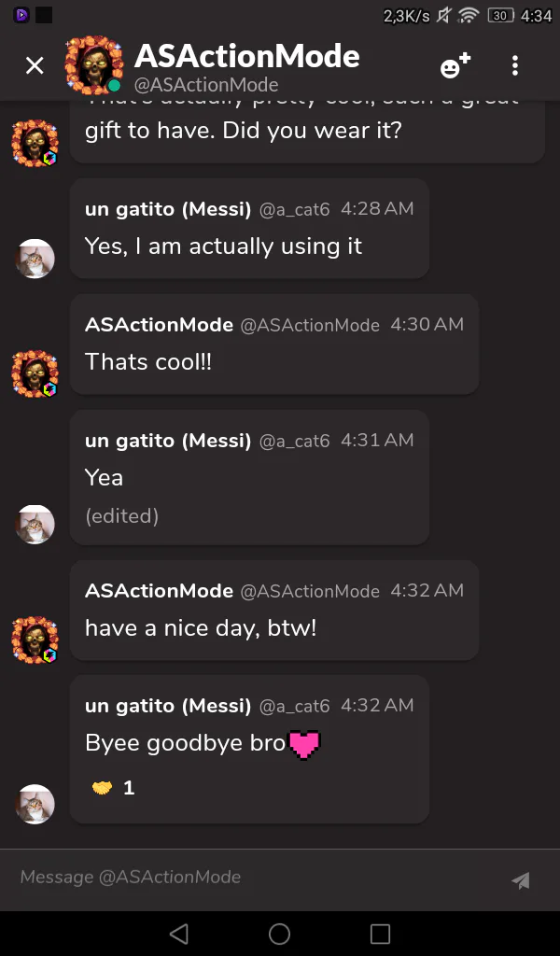This screenshot has width=560, height=956.
Task: Tap un gatito avatar beside "Yes, I am actually using it"
Action: click(35, 259)
